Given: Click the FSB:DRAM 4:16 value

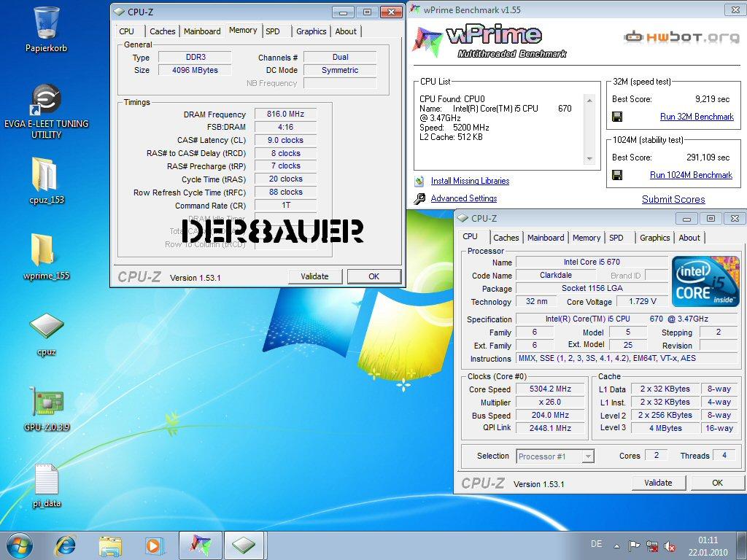Looking at the screenshot, I should (x=285, y=127).
